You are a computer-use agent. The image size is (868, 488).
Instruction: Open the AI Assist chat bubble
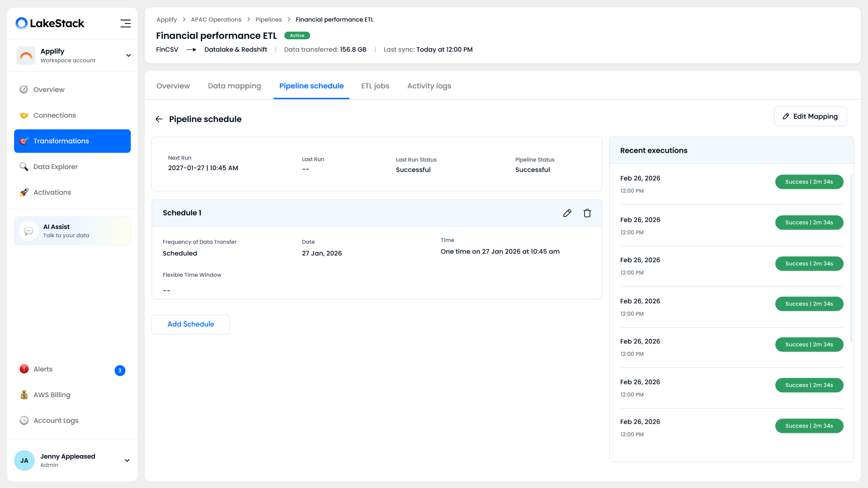point(28,231)
